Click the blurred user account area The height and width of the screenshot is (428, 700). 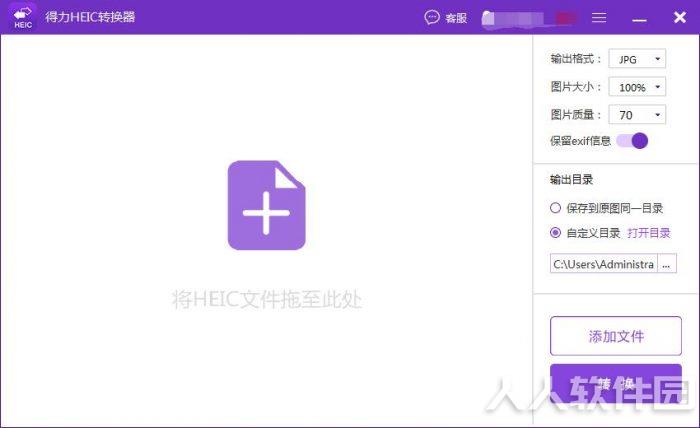pos(529,18)
